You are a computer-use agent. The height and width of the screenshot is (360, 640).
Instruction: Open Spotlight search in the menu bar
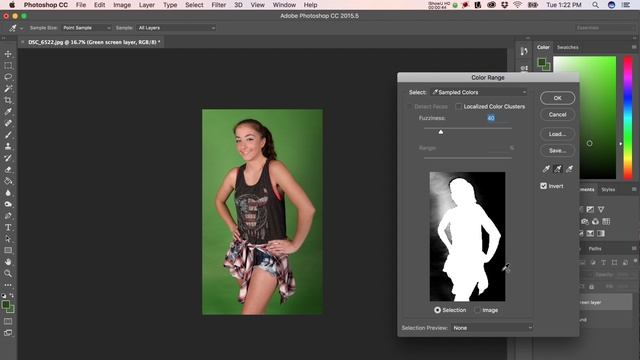point(596,5)
